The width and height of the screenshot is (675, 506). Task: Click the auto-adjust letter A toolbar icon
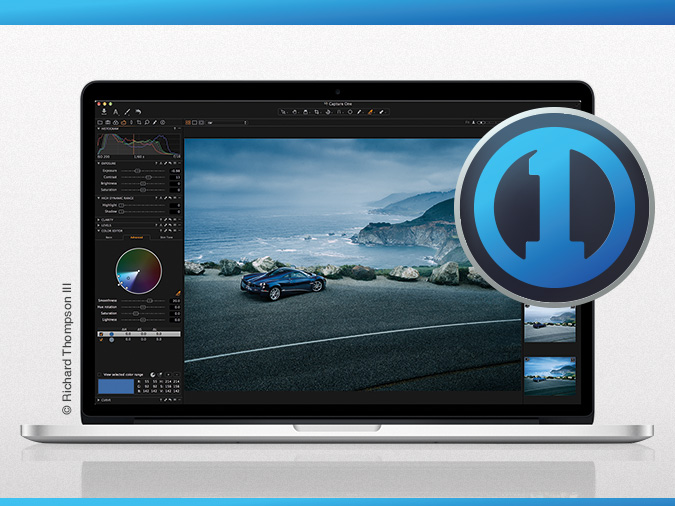point(115,112)
